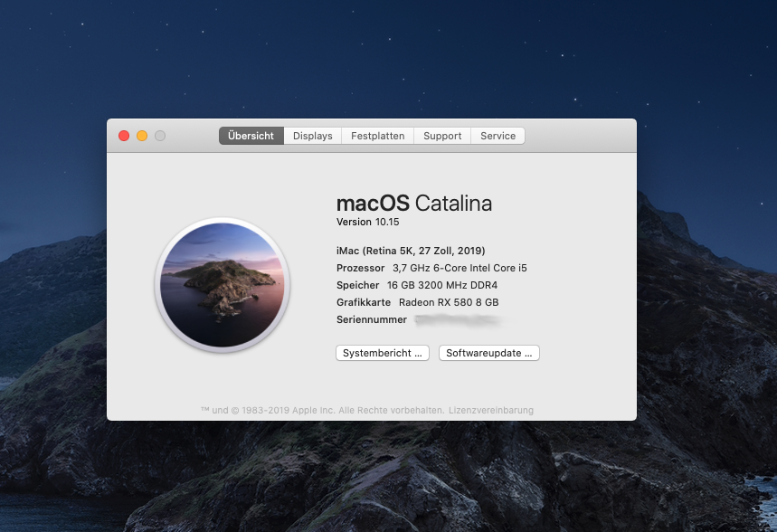Click the copyright 1983-2019 Apple Inc. text
This screenshot has height=532, width=777.
(322, 411)
